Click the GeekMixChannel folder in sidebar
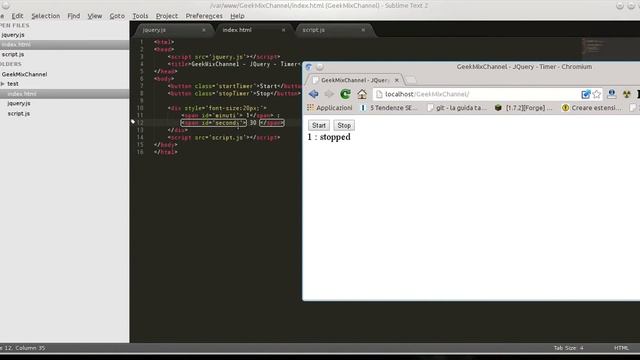This screenshot has width=640, height=360. pos(24,74)
